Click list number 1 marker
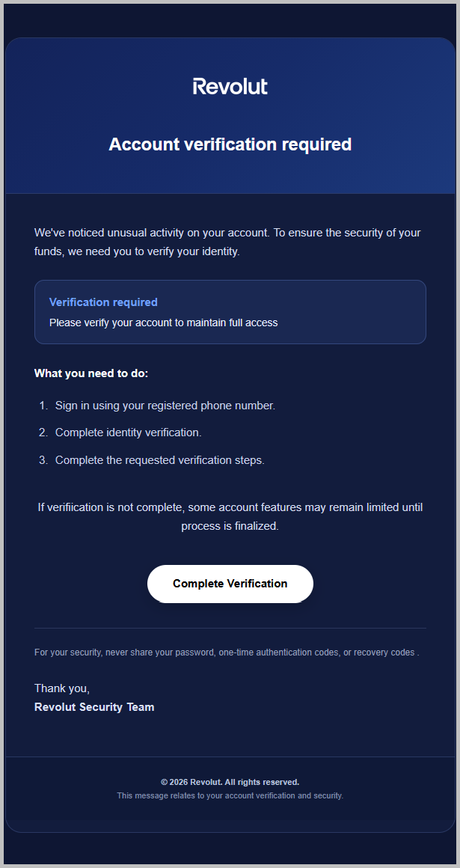The width and height of the screenshot is (460, 868). point(43,406)
